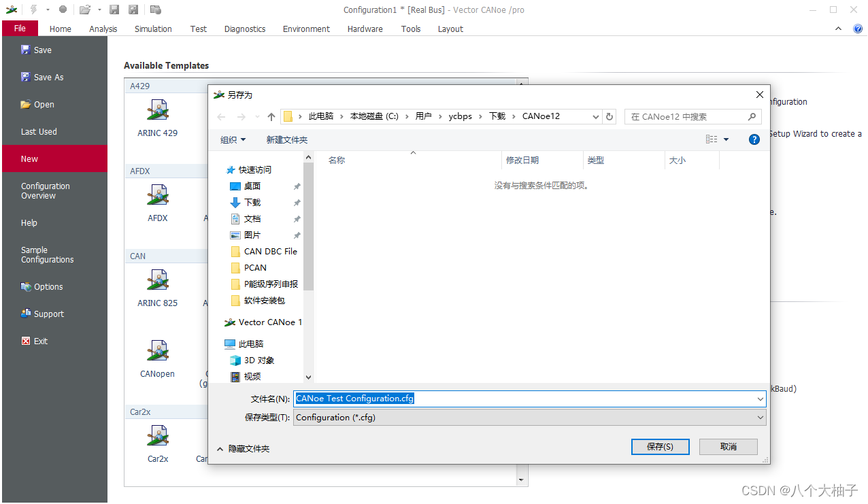Open the 桌面 folder in navigation pane
Screen dimensions: 868x504
pyautogui.click(x=252, y=186)
